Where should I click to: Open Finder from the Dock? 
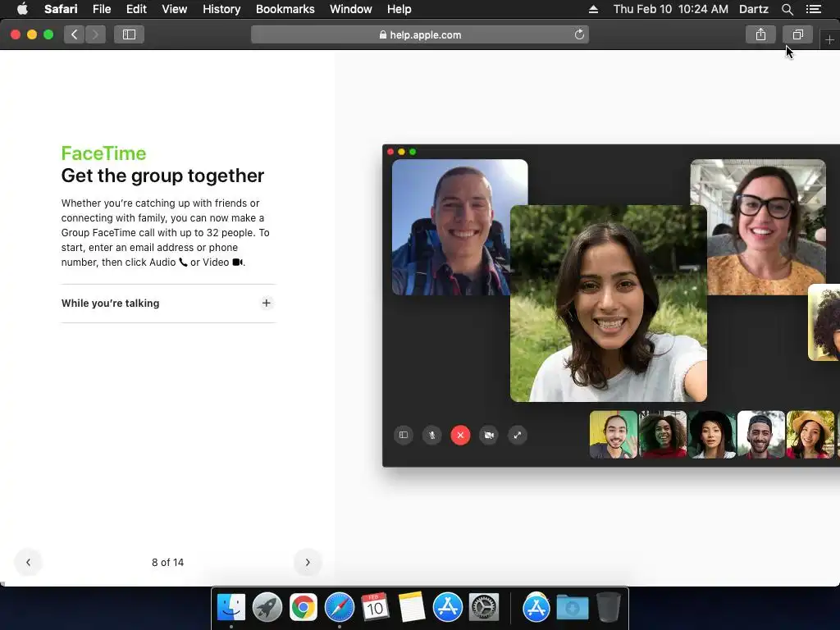pyautogui.click(x=231, y=608)
